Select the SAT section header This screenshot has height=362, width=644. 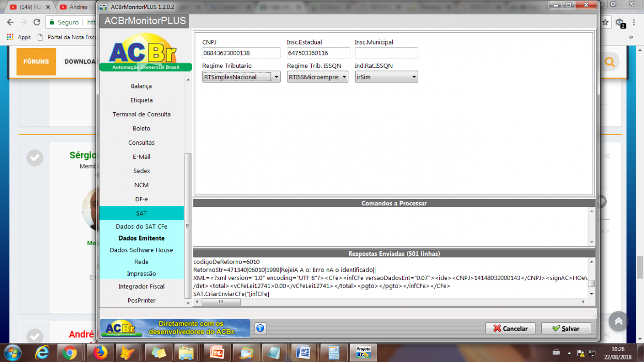(142, 213)
